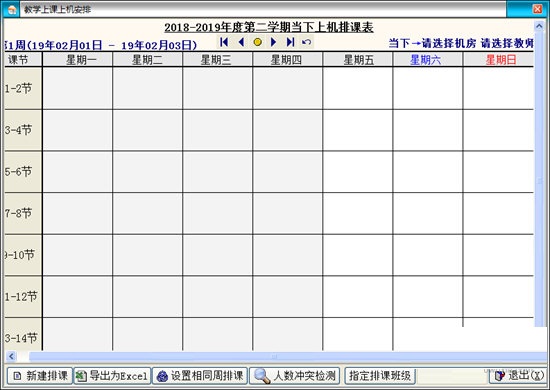The height and width of the screenshot is (390, 550).
Task: Select the 星期六 column header
Action: tap(428, 60)
